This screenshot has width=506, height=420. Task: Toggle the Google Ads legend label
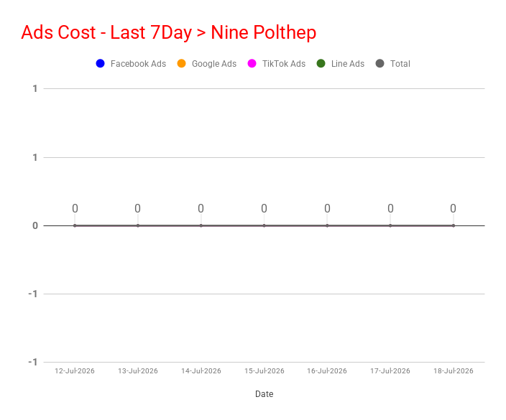click(x=214, y=64)
